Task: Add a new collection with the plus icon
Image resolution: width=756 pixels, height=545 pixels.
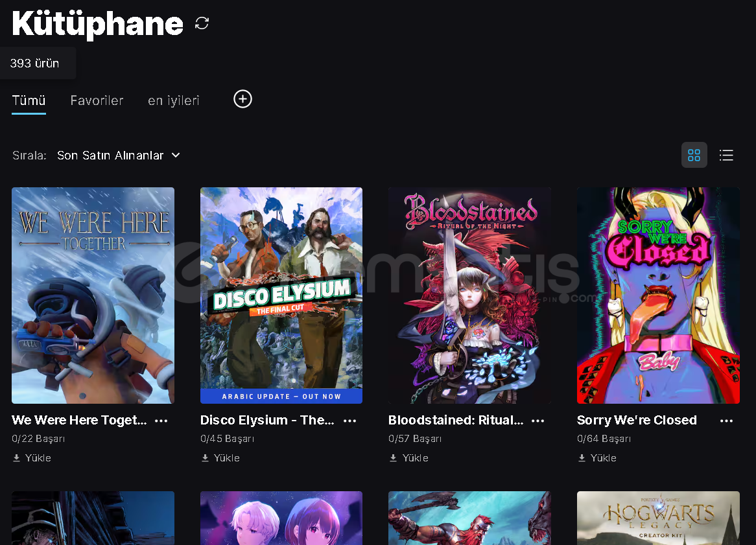Action: point(242,99)
